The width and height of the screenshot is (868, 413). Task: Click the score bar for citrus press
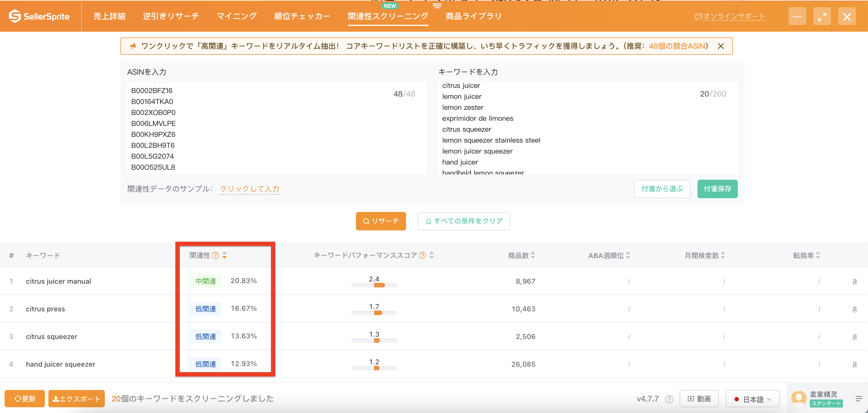pos(374,313)
